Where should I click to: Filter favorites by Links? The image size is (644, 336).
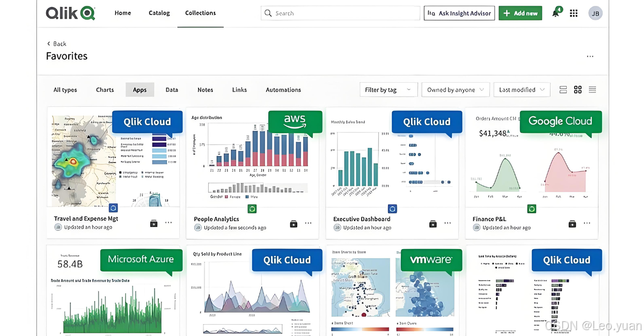click(x=239, y=90)
